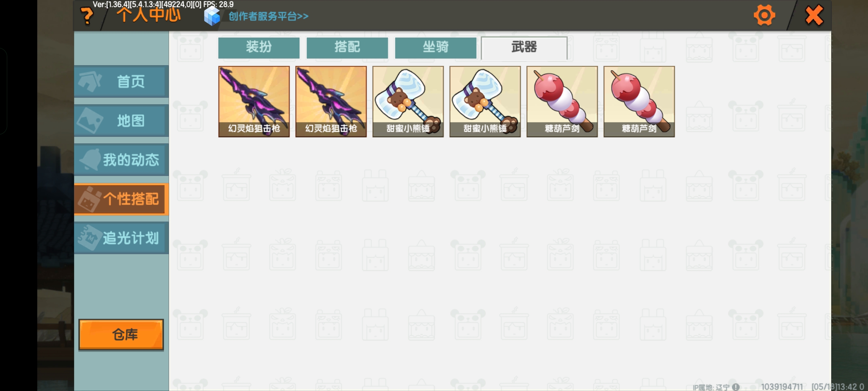The height and width of the screenshot is (391, 868).
Task: Select the first 幻灵焰狙击枪 weapon
Action: click(254, 101)
